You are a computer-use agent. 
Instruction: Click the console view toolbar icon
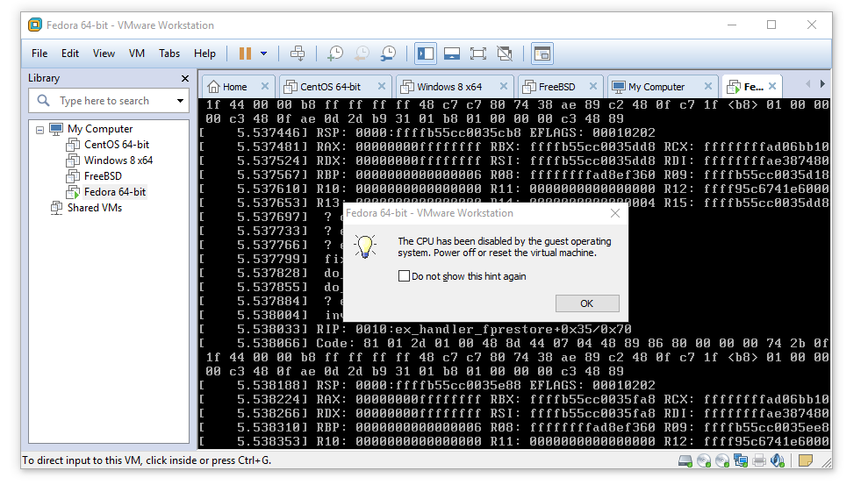(542, 53)
